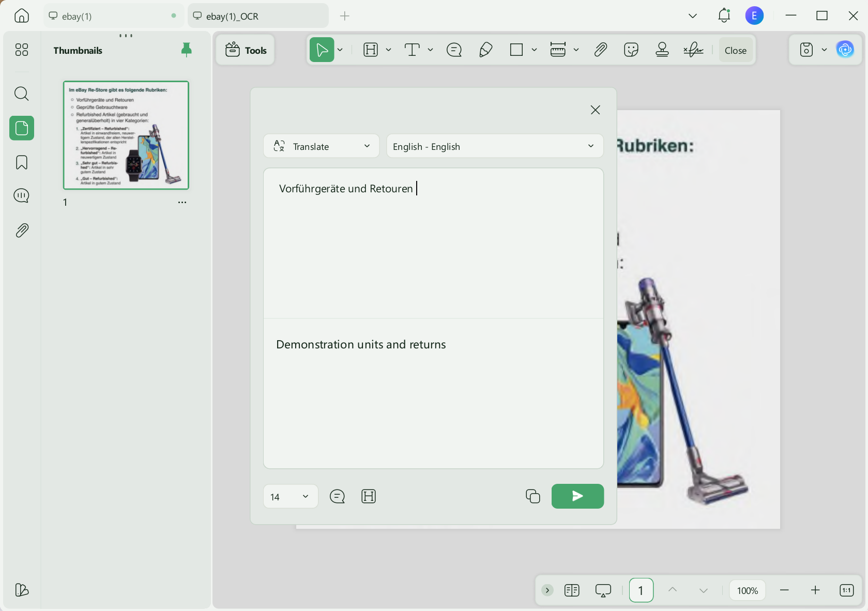This screenshot has width=868, height=611.
Task: Open the Bookmarks panel
Action: (x=22, y=162)
